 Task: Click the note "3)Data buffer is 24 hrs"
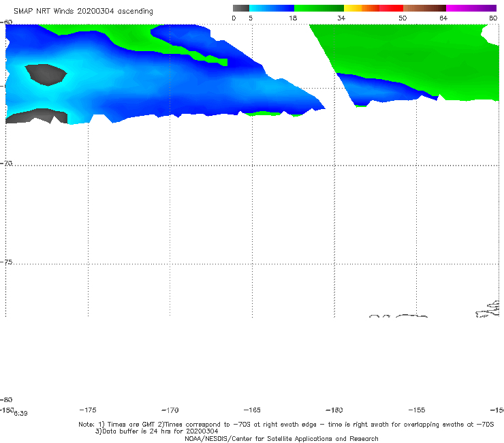[x=157, y=431]
